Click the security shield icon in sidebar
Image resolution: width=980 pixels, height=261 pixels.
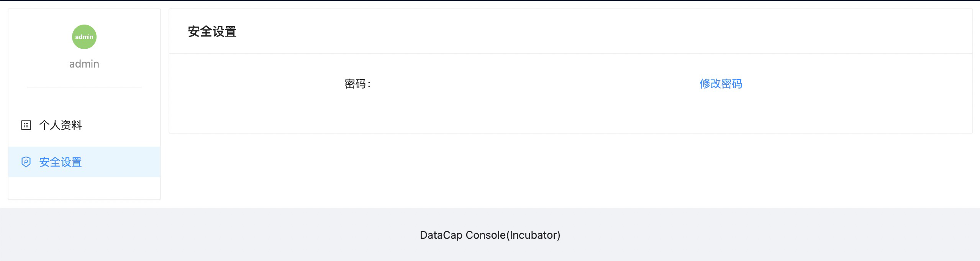tap(26, 162)
